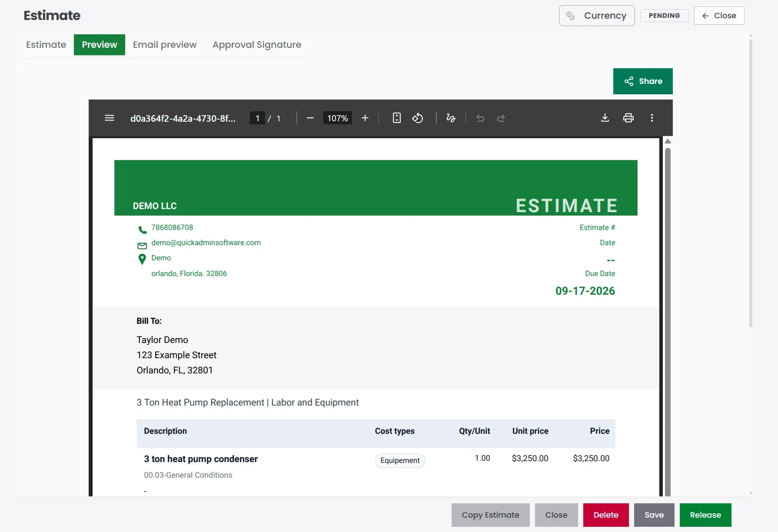Click the Bill To: label
The height and width of the screenshot is (532, 778).
[149, 321]
